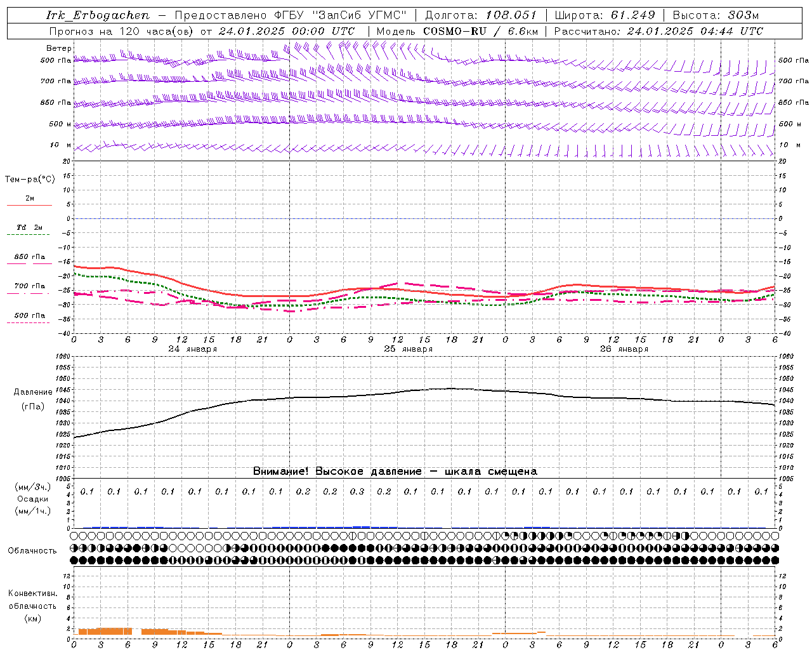Click the (мм/3ч.) precipitation unit label

[x=33, y=487]
